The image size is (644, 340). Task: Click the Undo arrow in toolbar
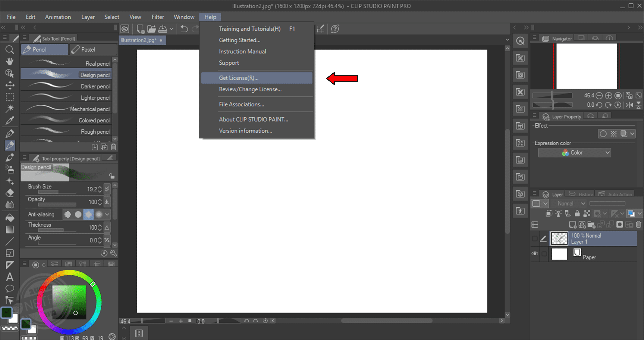point(184,29)
